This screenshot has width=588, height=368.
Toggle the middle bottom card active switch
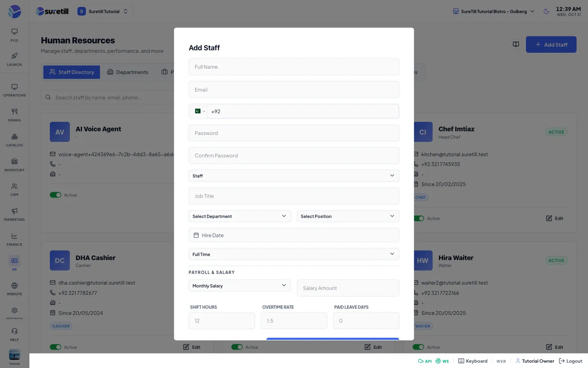tap(237, 347)
